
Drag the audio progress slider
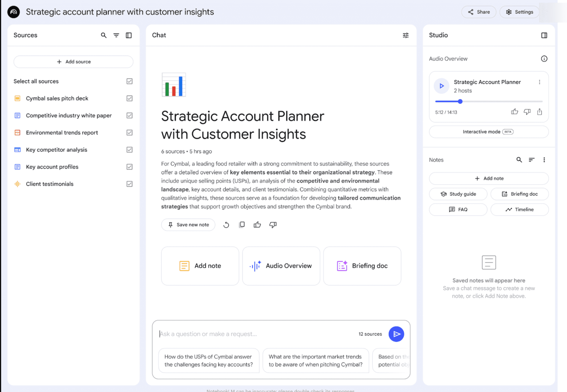coord(461,101)
